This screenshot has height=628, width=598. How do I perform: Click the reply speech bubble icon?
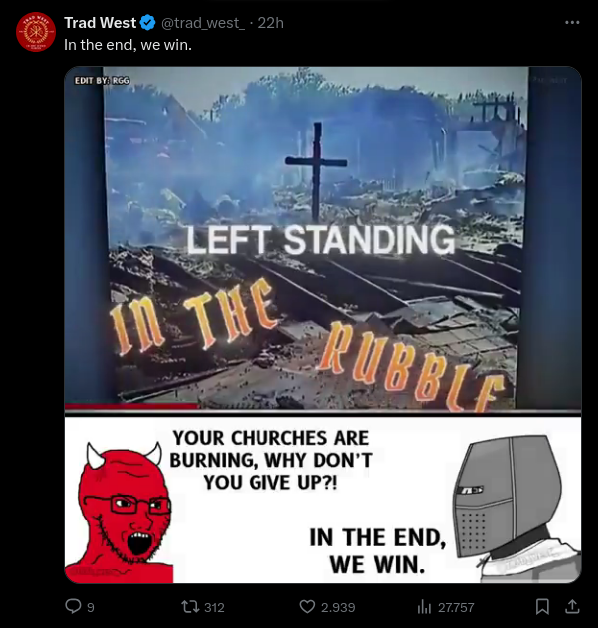click(x=73, y=606)
